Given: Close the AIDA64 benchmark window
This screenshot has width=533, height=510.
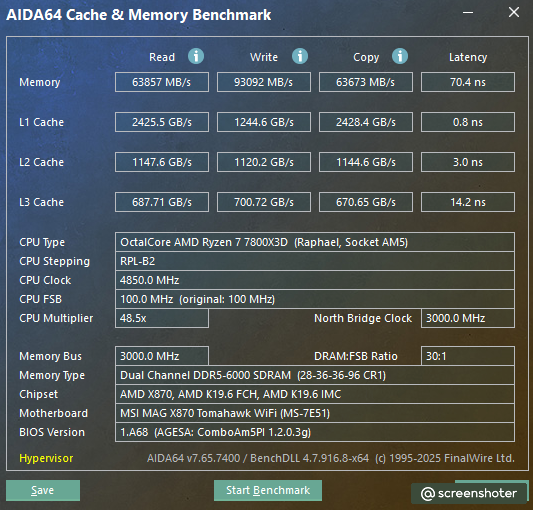Looking at the screenshot, I should 514,13.
